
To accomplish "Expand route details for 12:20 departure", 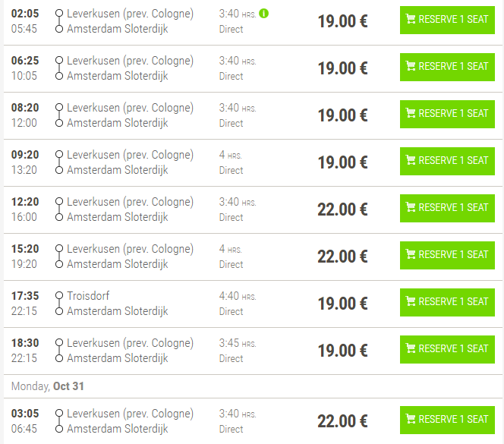I will (x=58, y=209).
